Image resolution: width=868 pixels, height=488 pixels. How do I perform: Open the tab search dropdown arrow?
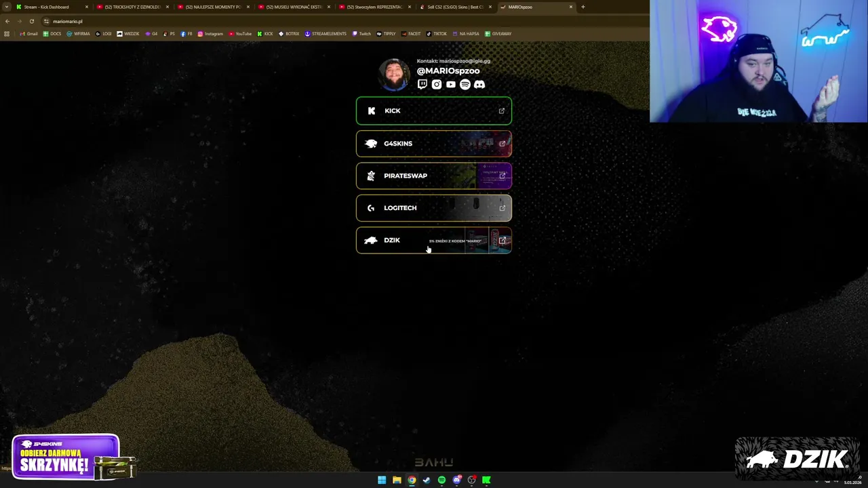[x=7, y=7]
